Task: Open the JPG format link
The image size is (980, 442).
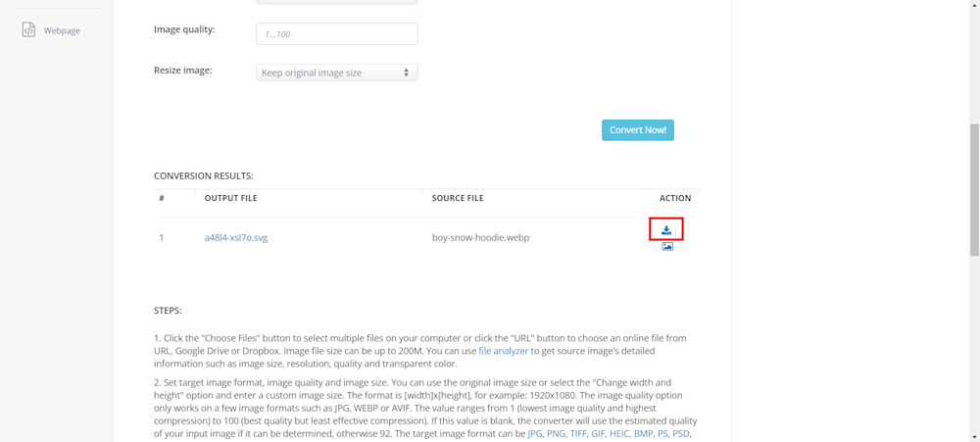Action: pos(536,433)
